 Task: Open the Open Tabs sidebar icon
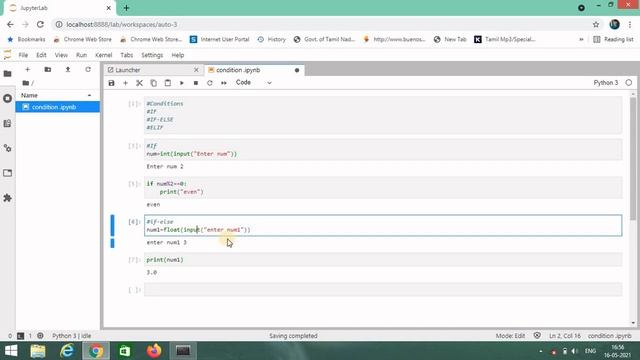7,173
